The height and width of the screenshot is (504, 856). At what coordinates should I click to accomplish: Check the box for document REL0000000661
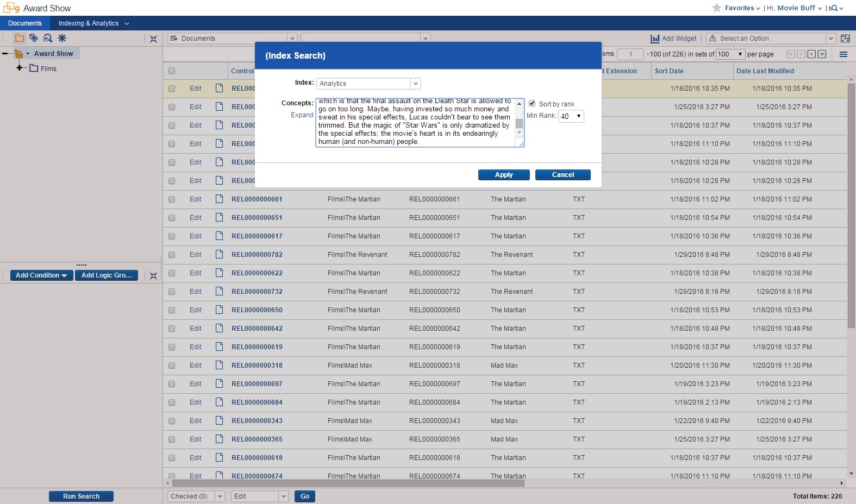click(172, 199)
